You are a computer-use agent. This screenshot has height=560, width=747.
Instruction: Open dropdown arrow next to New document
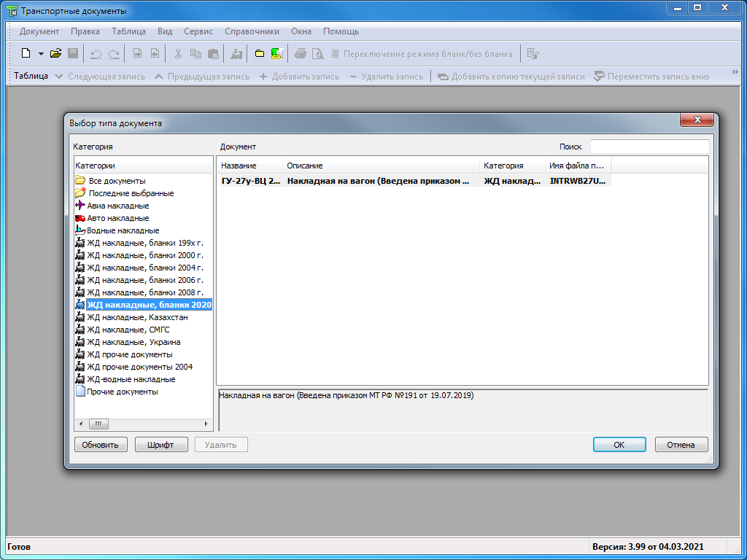click(x=41, y=53)
